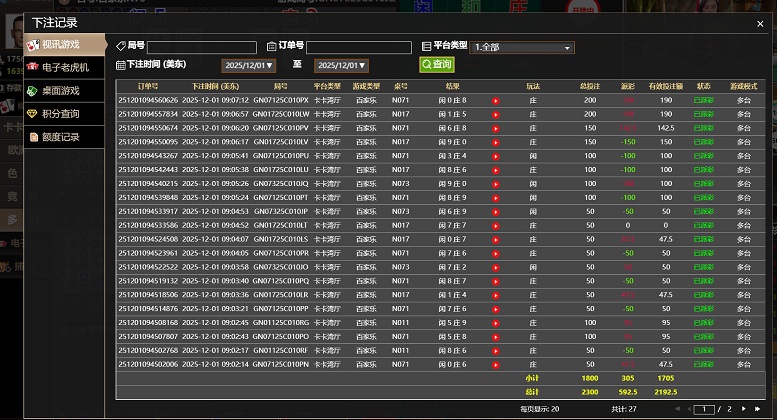This screenshot has width=777, height=420.
Task: Open the 平台类型 dropdown showing 1.全部
Action: point(522,47)
